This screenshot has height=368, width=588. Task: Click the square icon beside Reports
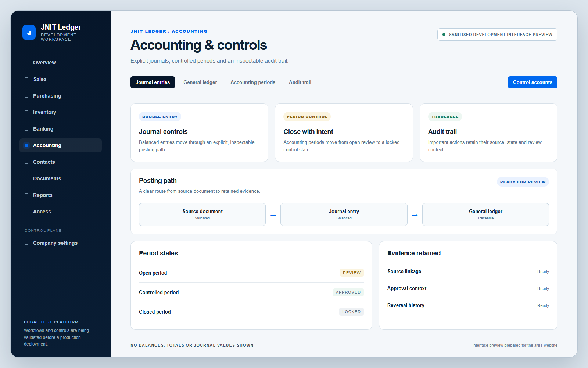[x=26, y=195]
